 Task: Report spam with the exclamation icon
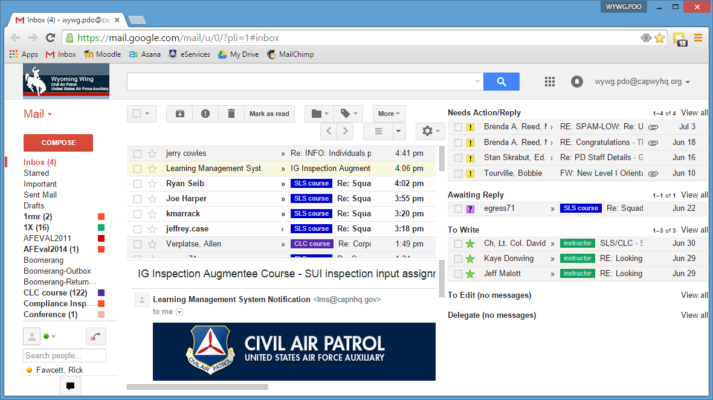click(x=206, y=114)
